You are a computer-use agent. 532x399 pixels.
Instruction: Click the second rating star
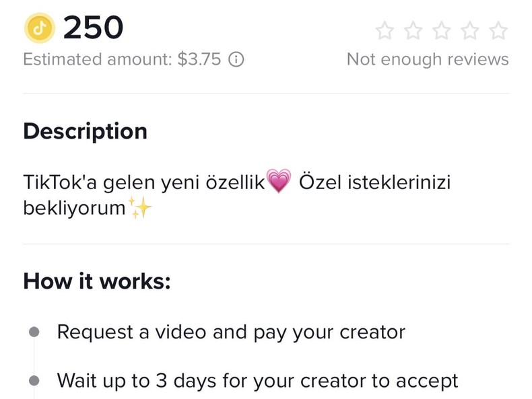coord(413,30)
